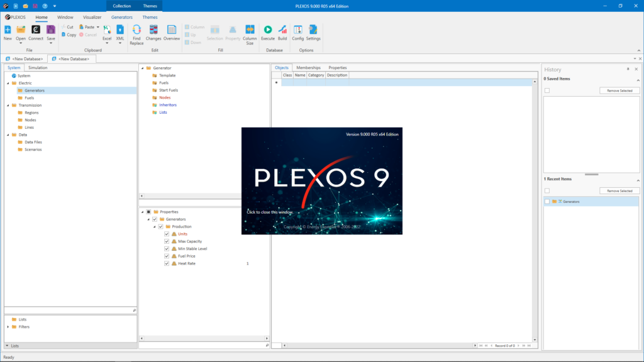Open the quick access toolbar dropdown

[x=55, y=6]
